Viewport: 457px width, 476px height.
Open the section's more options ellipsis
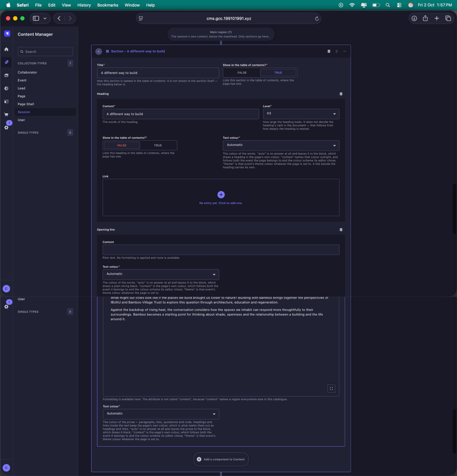[x=345, y=51]
